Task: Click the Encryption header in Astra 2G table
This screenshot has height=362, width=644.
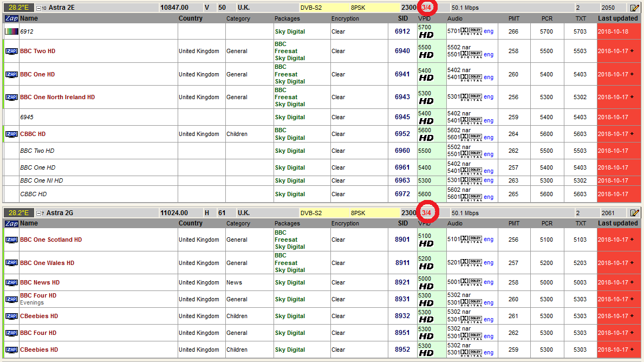Action: (x=346, y=223)
